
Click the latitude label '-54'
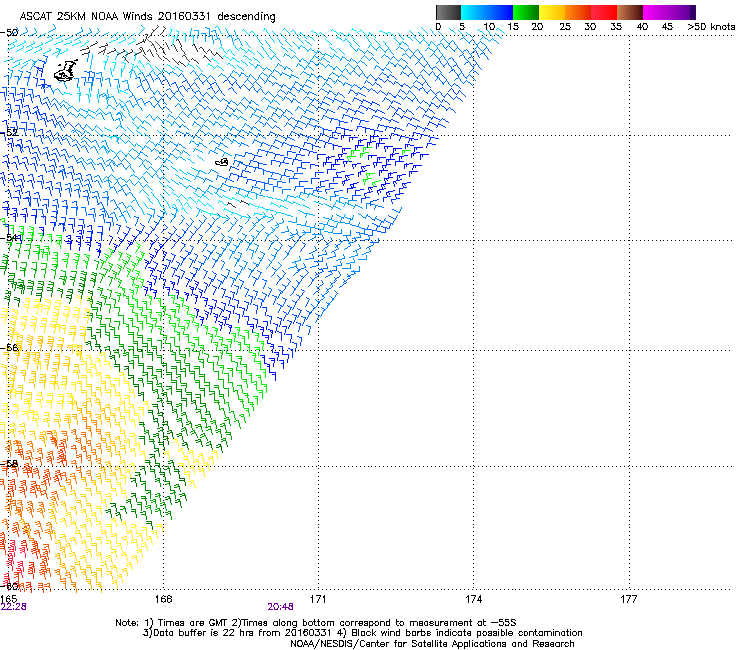point(10,237)
